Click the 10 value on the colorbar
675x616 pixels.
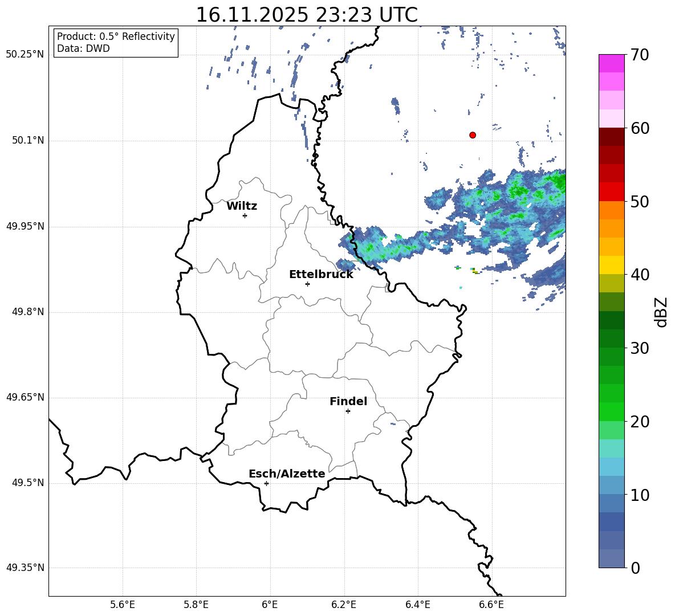[x=640, y=495]
